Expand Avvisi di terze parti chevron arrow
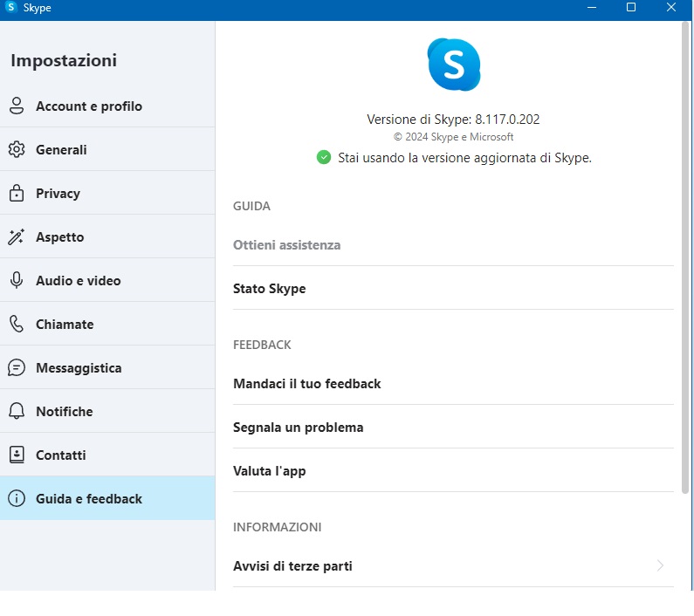 coord(660,565)
